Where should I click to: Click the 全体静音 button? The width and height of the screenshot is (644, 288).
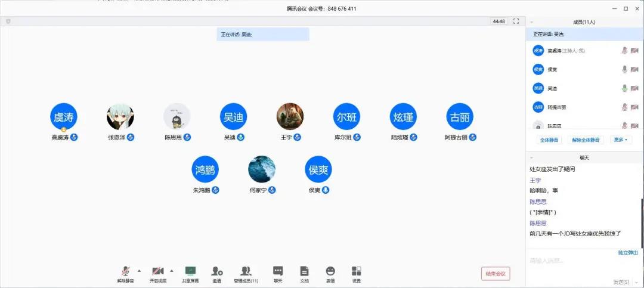pyautogui.click(x=548, y=140)
